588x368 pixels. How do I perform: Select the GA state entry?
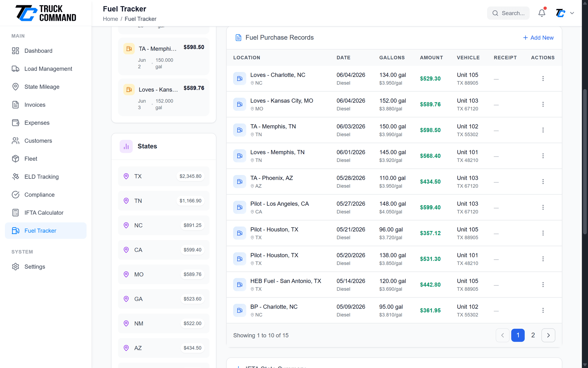point(164,299)
